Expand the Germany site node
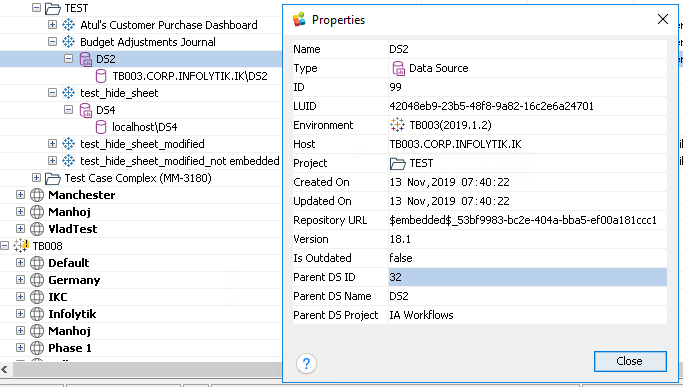 (20, 279)
